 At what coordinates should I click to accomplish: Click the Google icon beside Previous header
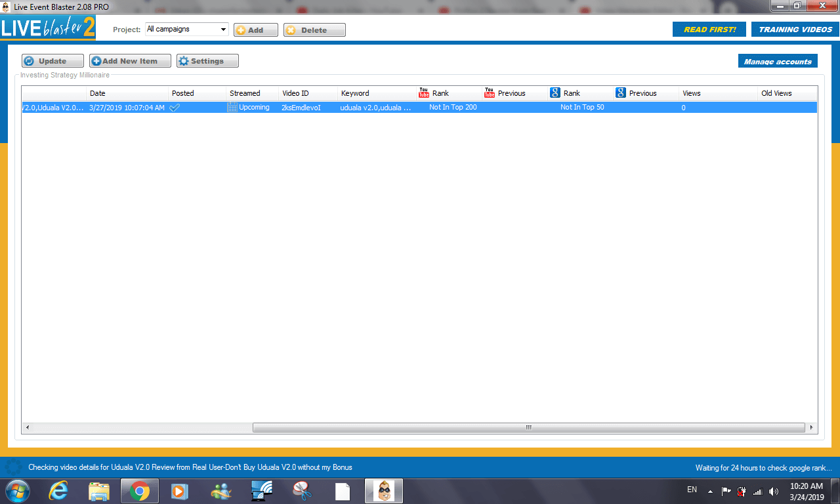[x=621, y=93]
